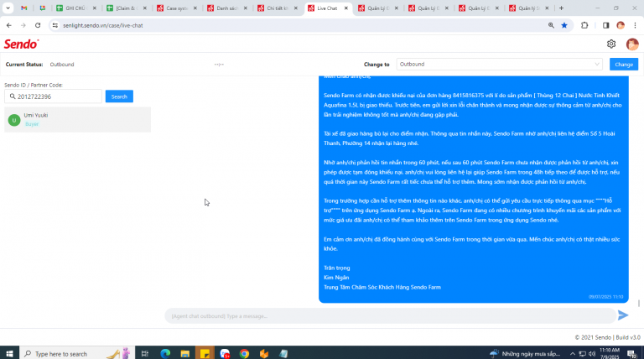This screenshot has height=359, width=644.
Task: Open a new browser tab
Action: (561, 8)
